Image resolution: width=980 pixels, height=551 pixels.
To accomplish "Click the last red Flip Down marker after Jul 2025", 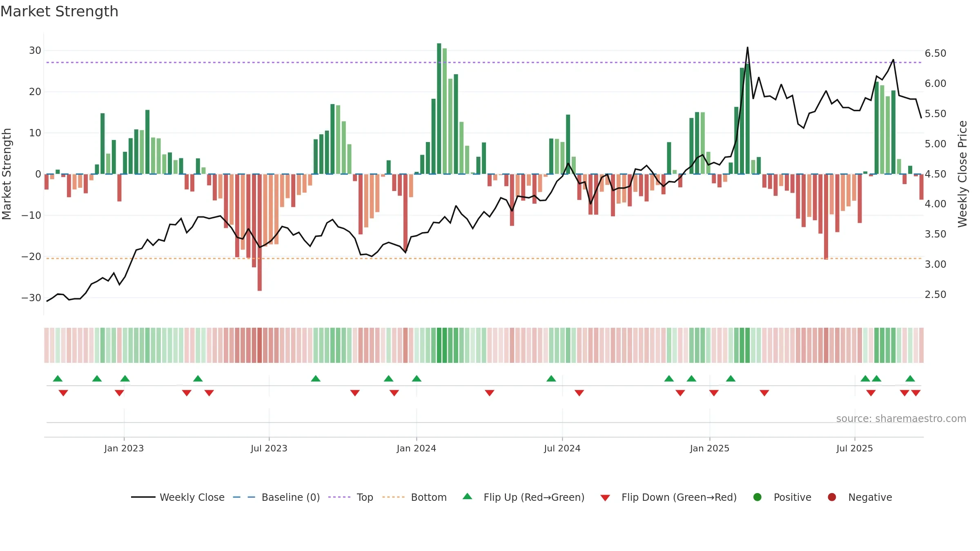I will coord(916,393).
